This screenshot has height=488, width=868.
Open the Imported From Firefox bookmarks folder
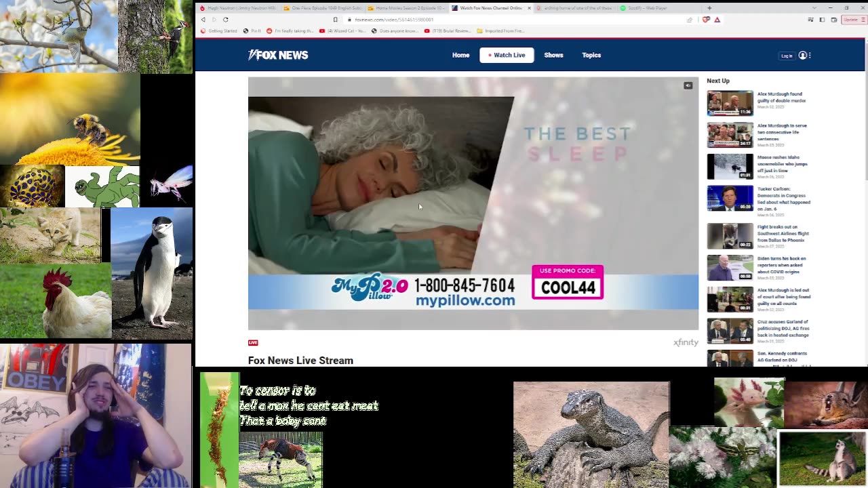(500, 31)
